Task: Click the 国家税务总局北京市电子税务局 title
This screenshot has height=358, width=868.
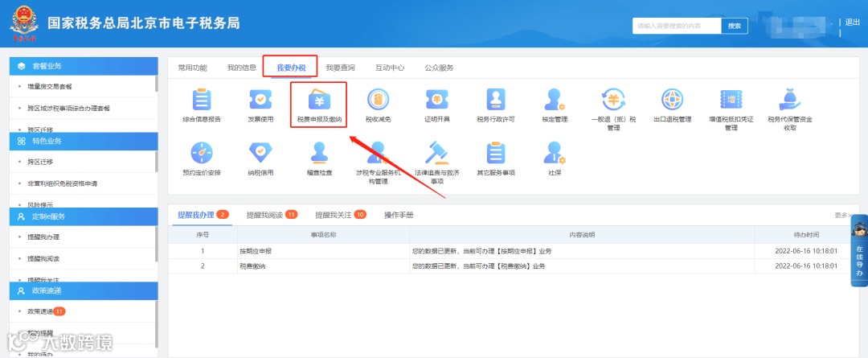Action: coord(144,23)
